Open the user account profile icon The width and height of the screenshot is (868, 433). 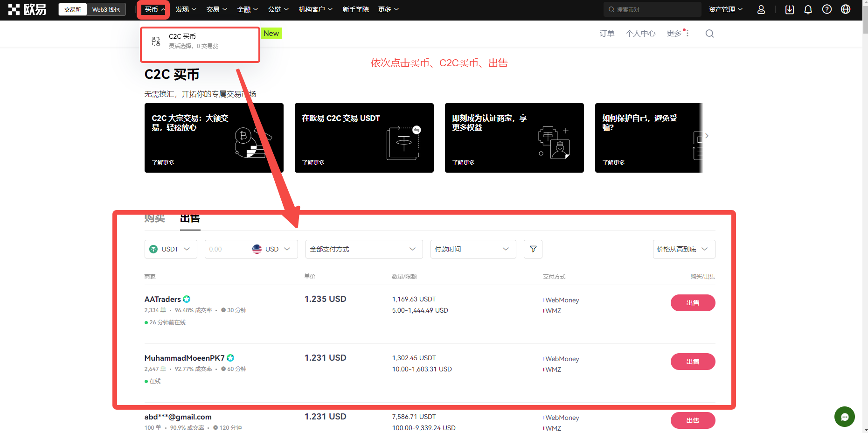click(x=761, y=9)
